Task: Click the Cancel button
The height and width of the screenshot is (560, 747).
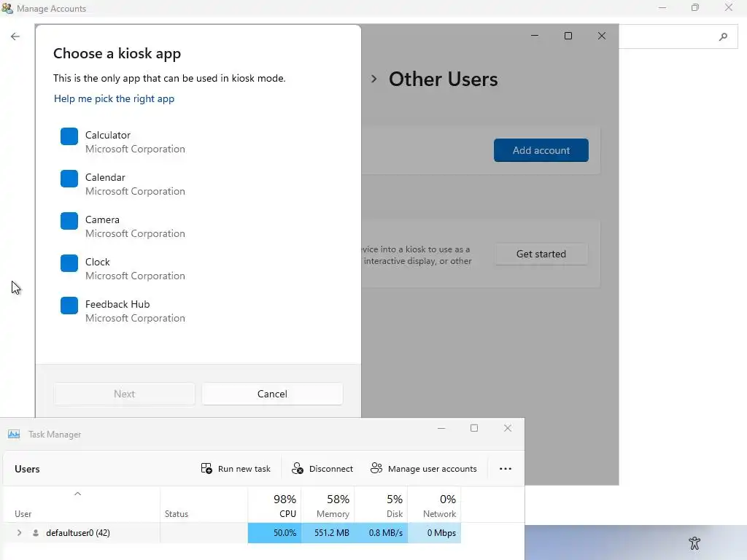Action: point(272,394)
